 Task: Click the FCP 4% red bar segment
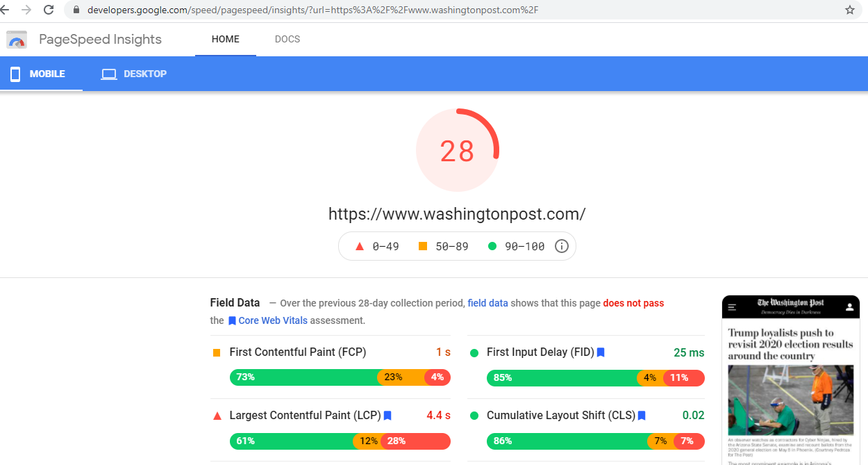(x=439, y=377)
